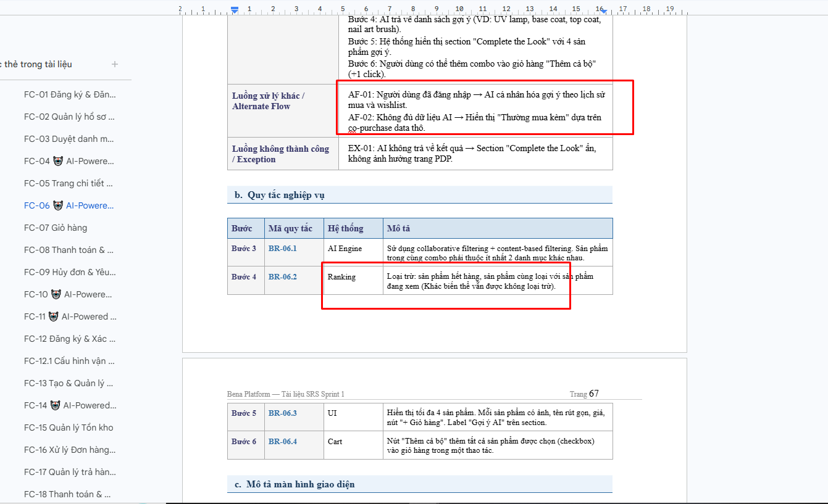Go to FC-09 Hủy đơn & Yêu...
Viewport: 828px width, 504px height.
pyautogui.click(x=70, y=272)
